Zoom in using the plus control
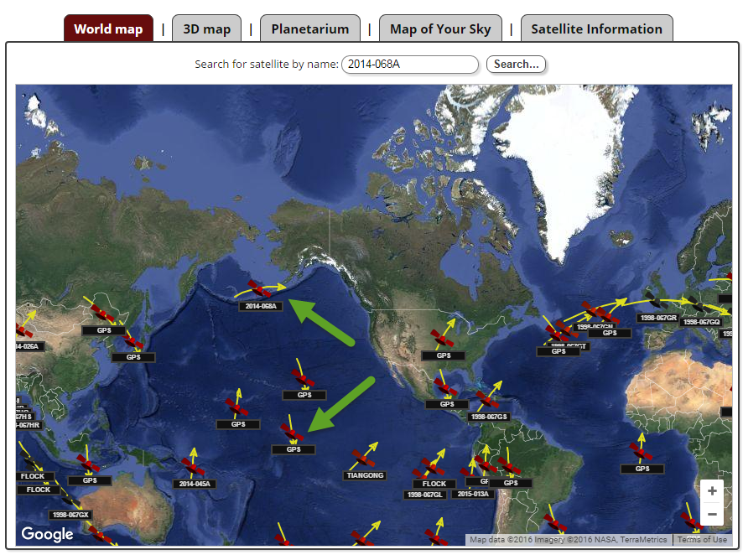This screenshot has height=560, width=743. (x=712, y=490)
